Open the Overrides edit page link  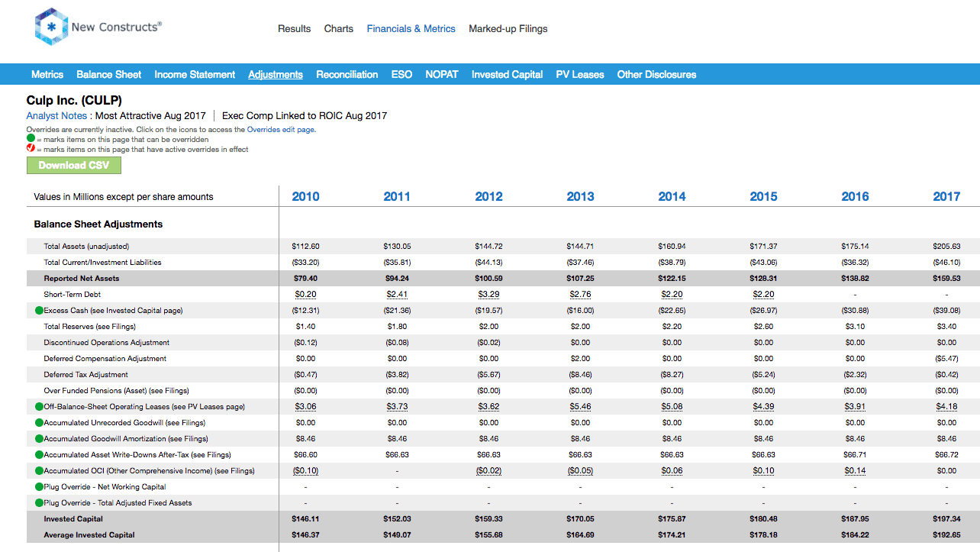click(280, 130)
